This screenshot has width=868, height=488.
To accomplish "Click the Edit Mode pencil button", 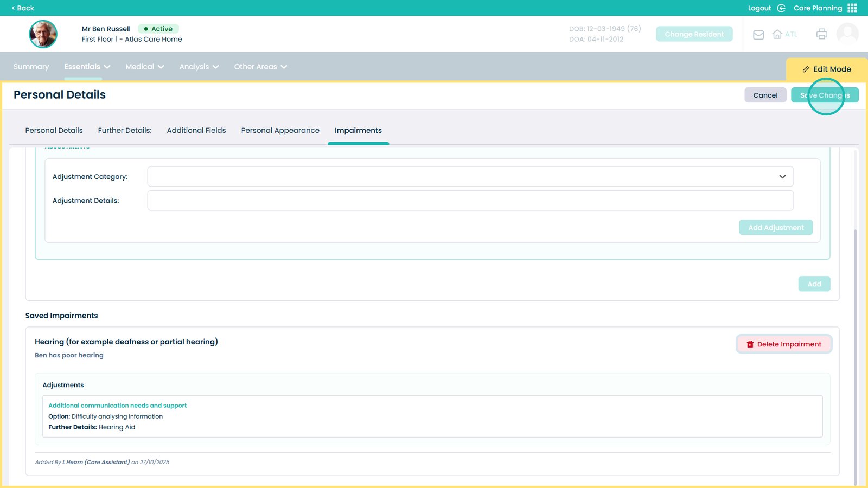I will point(826,69).
